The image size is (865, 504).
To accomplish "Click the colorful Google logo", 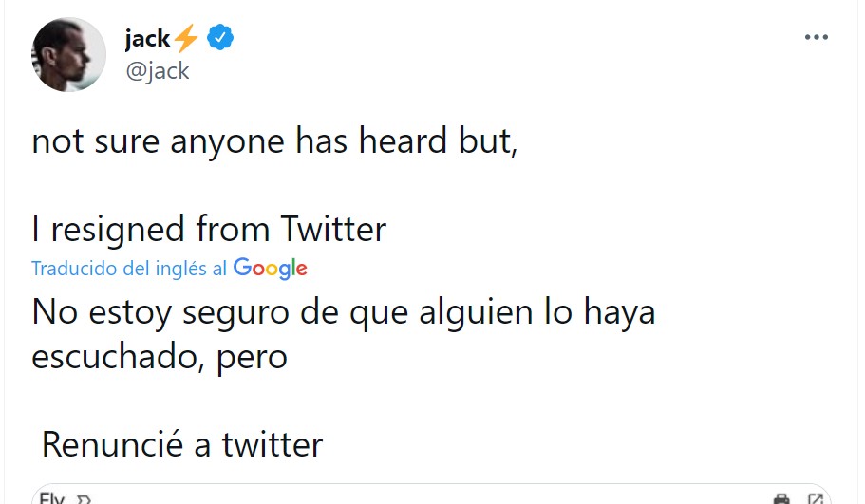I will [271, 269].
